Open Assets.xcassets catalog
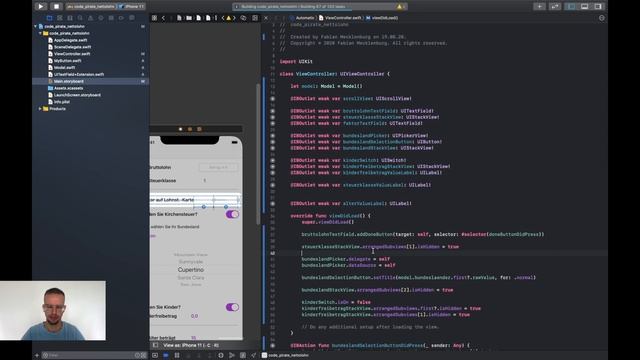640x360 pixels. pos(68,88)
